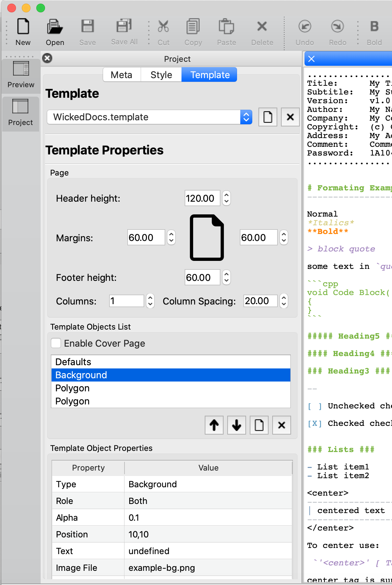The width and height of the screenshot is (392, 585).
Task: Switch to the Meta tab
Action: 122,75
